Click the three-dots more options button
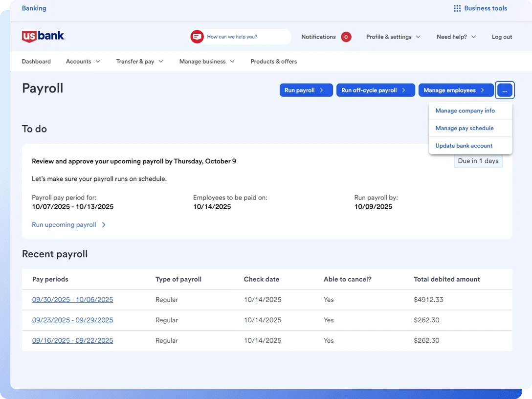 (505, 90)
